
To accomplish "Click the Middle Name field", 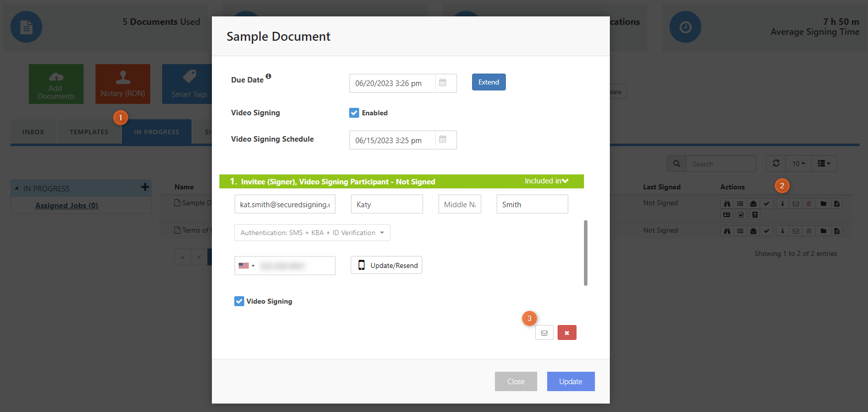I will (460, 204).
